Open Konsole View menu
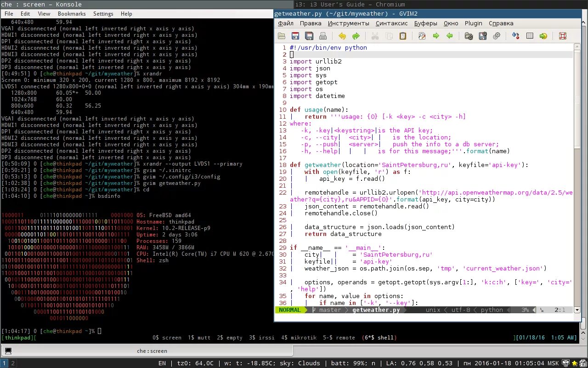Viewport: 588px width, 368px height. [x=44, y=14]
